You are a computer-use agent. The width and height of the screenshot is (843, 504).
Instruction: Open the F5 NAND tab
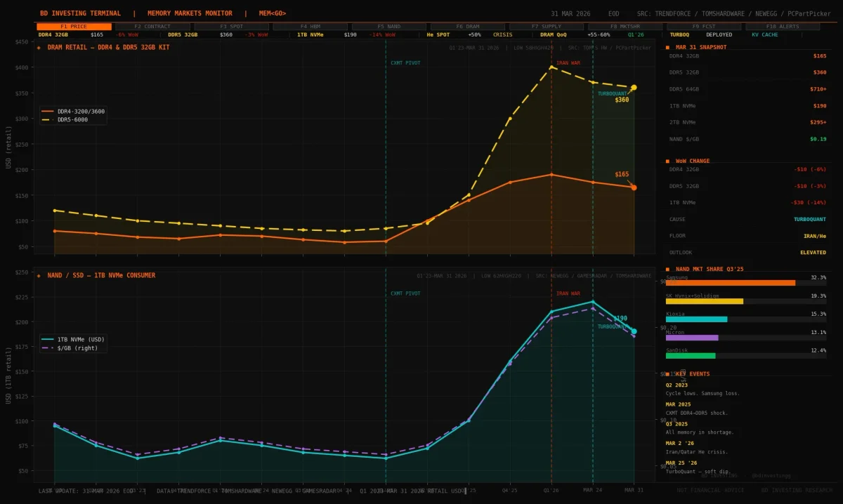tap(389, 27)
